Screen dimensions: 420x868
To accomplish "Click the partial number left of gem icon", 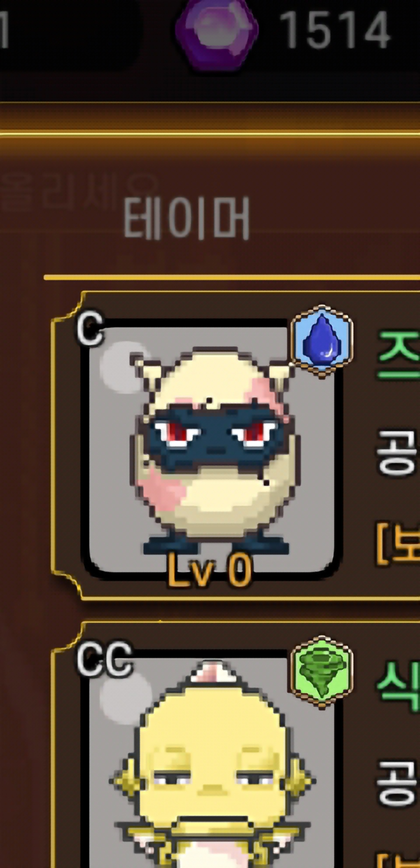I will (x=4, y=29).
